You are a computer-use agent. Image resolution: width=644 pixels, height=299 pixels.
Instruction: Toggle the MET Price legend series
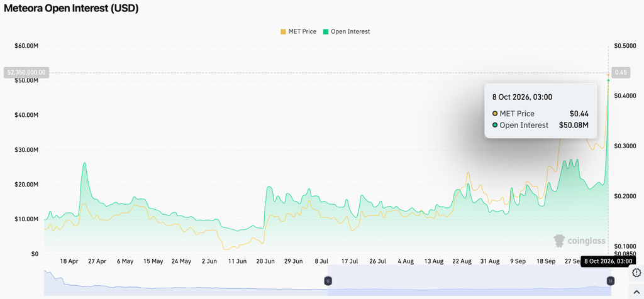pos(298,31)
